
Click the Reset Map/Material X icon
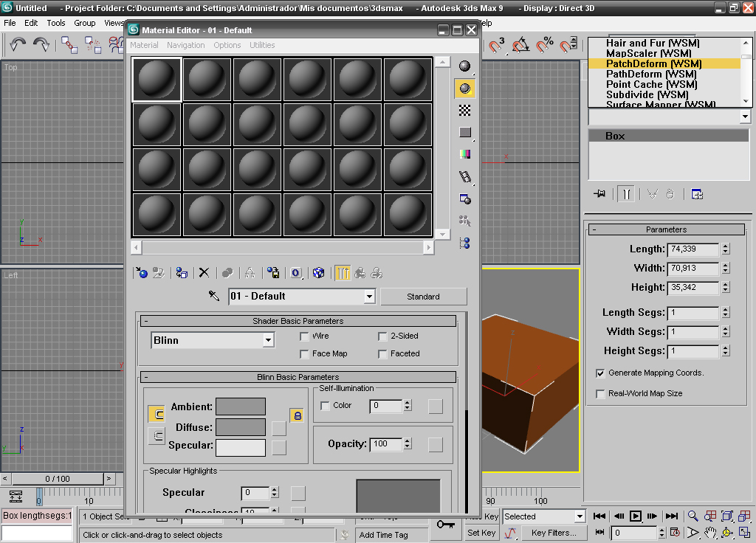204,273
